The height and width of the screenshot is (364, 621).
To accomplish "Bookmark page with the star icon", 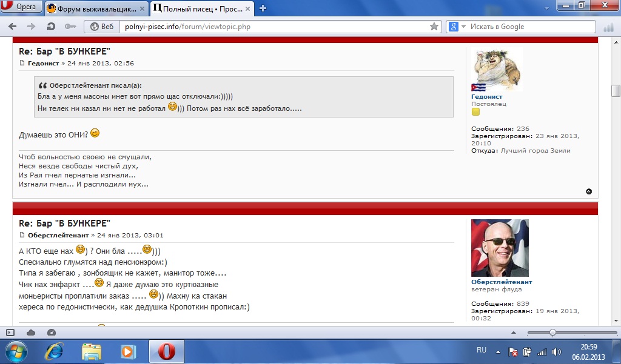I will point(434,27).
